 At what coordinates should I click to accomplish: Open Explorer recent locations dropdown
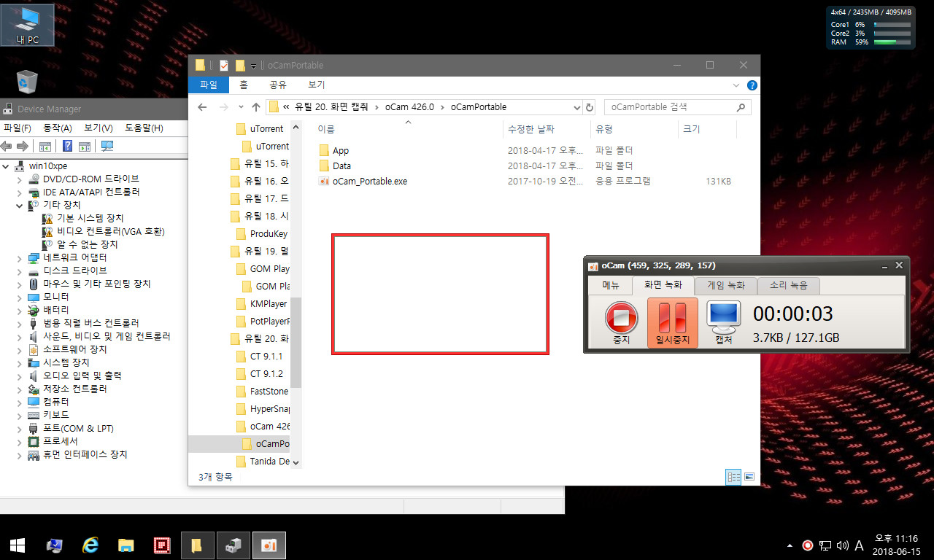click(x=241, y=107)
